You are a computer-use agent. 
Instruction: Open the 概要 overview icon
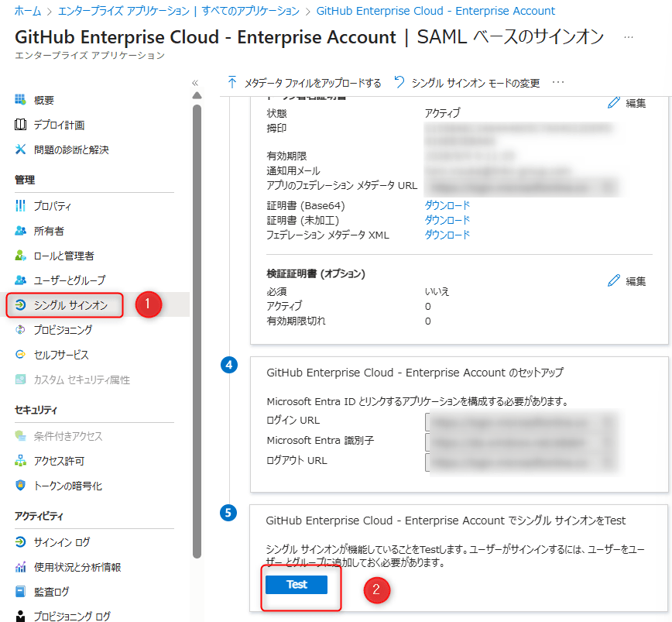coord(20,100)
